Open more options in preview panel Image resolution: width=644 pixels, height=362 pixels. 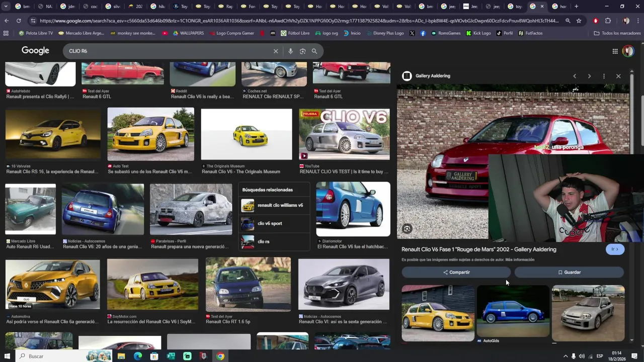604,76
